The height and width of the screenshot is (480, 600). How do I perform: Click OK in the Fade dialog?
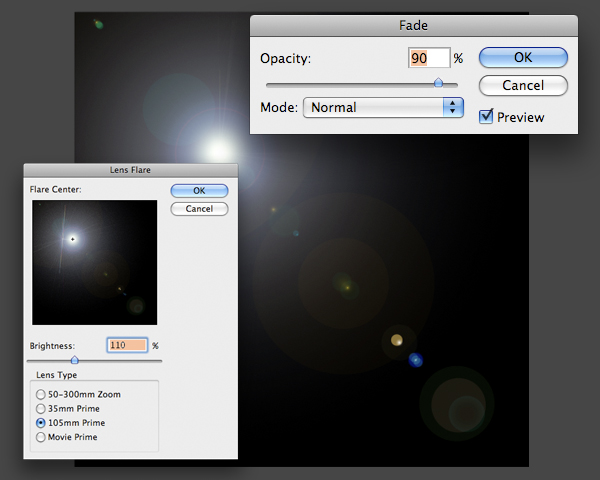click(523, 58)
